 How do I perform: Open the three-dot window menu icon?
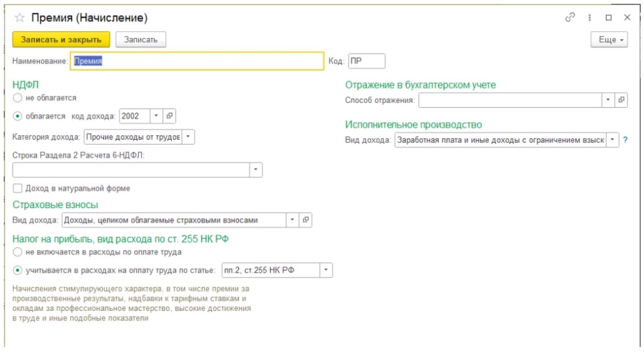pyautogui.click(x=590, y=18)
